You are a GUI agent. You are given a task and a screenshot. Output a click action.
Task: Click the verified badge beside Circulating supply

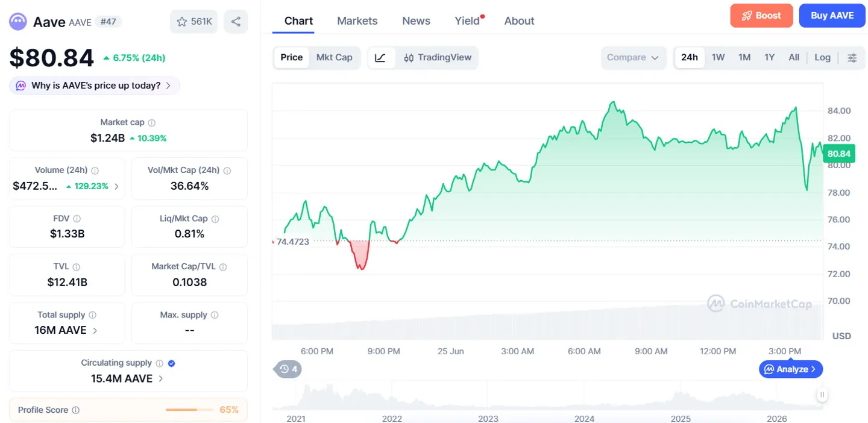(x=172, y=363)
